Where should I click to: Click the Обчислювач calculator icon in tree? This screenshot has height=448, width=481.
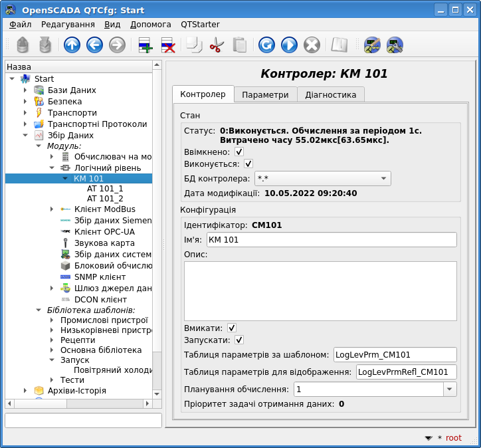(65, 157)
